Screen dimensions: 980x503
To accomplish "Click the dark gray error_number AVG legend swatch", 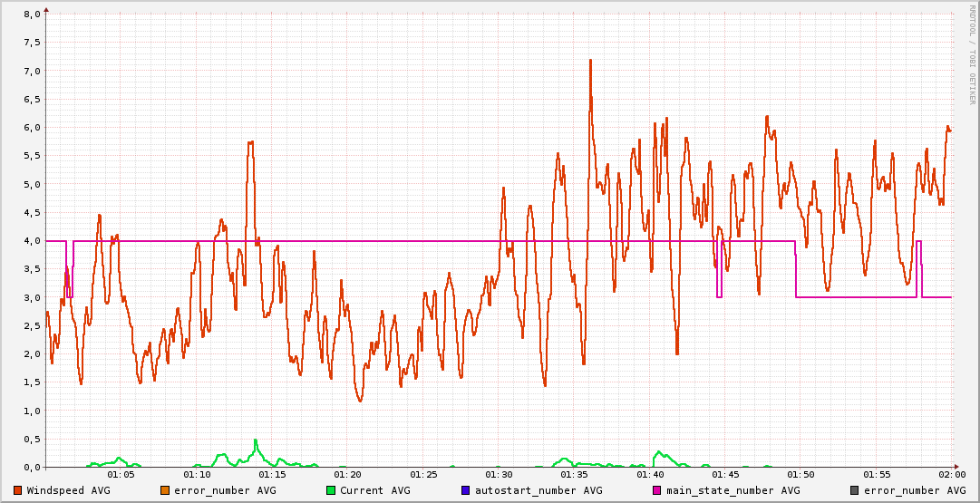I will point(855,490).
